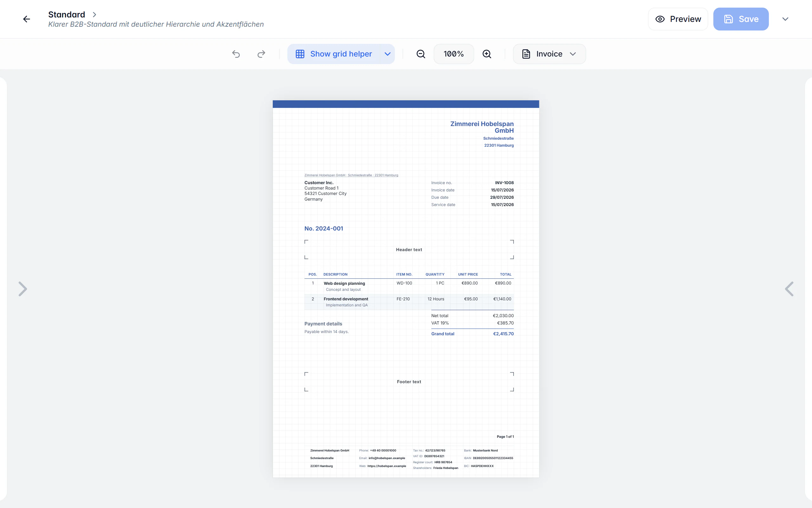
Task: Click the Payable within 14 days text
Action: click(326, 331)
